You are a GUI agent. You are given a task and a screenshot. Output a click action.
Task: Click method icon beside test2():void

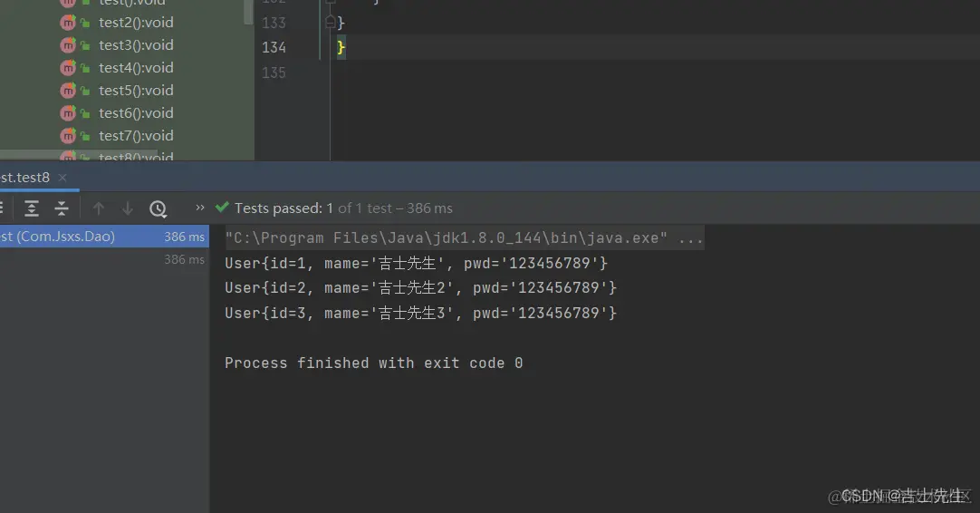coord(68,24)
